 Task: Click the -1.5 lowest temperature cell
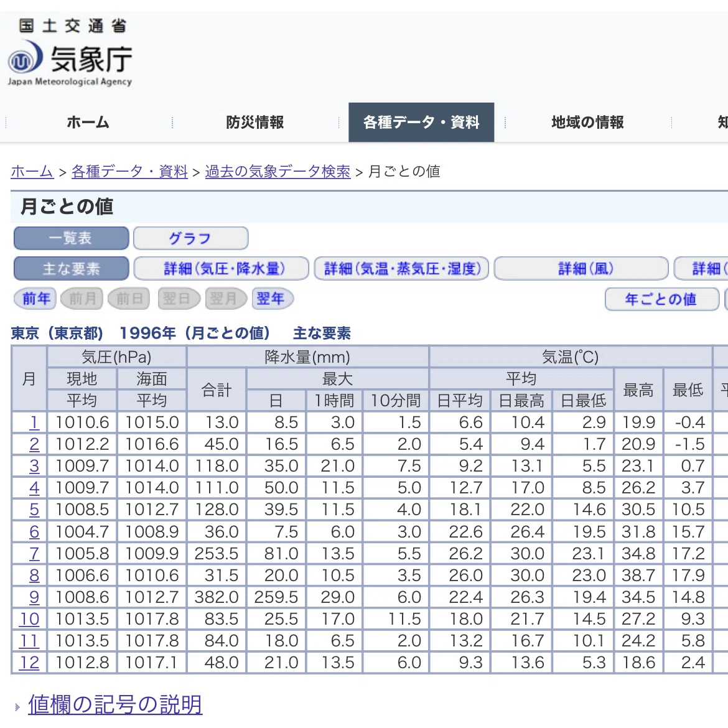(x=688, y=444)
